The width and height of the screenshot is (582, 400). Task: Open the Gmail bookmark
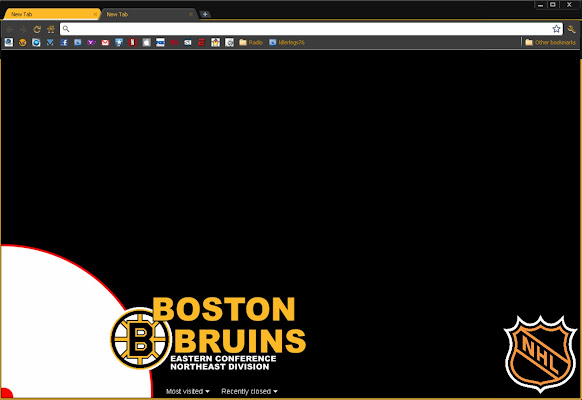pos(105,42)
